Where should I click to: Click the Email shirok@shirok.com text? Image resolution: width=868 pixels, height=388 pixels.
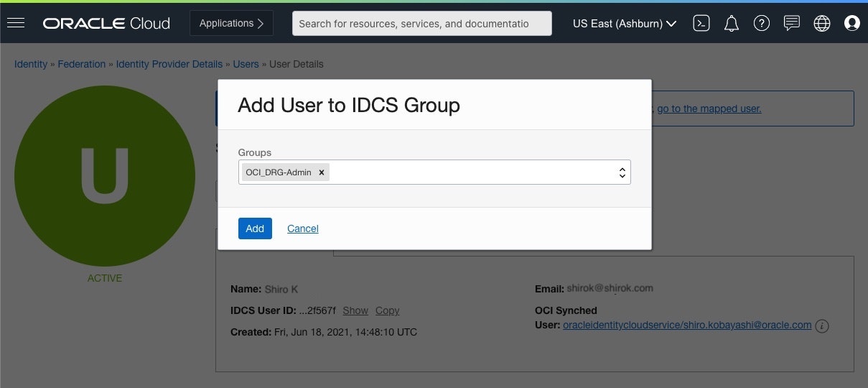(x=594, y=288)
